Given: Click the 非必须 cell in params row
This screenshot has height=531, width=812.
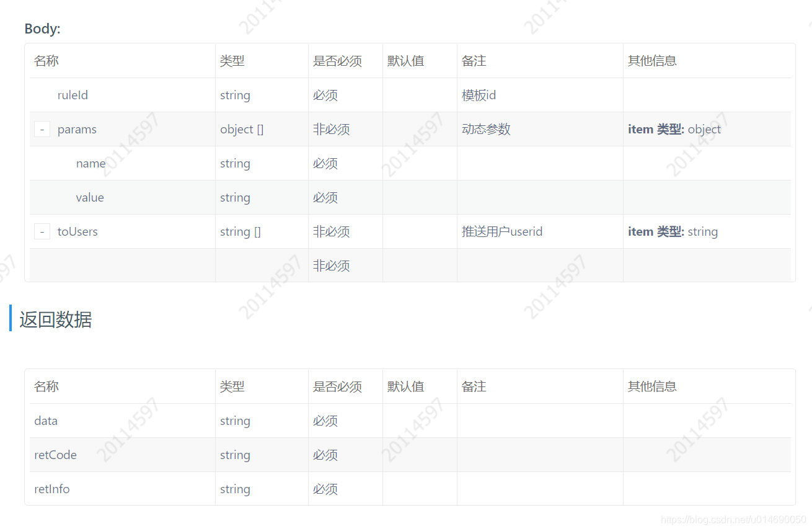Looking at the screenshot, I should [332, 129].
